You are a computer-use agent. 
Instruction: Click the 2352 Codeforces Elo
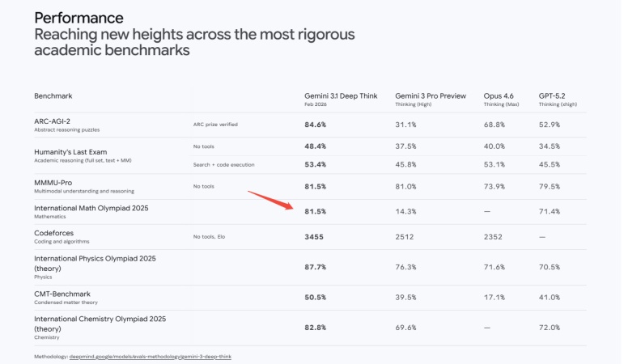tap(493, 237)
